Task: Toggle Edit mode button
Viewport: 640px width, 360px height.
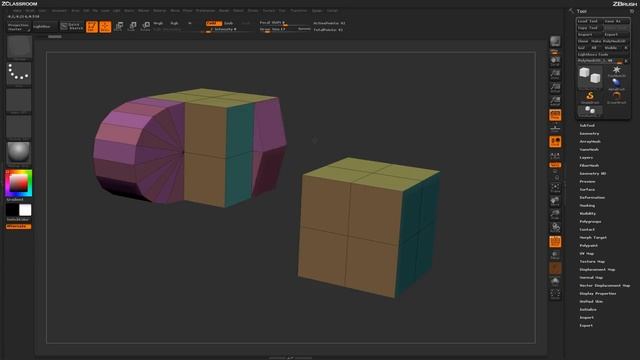Action: tap(92, 27)
